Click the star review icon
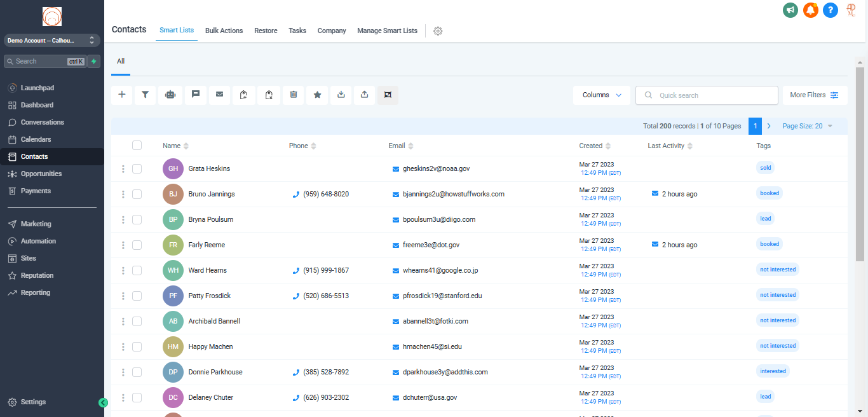868x417 pixels. click(x=317, y=95)
